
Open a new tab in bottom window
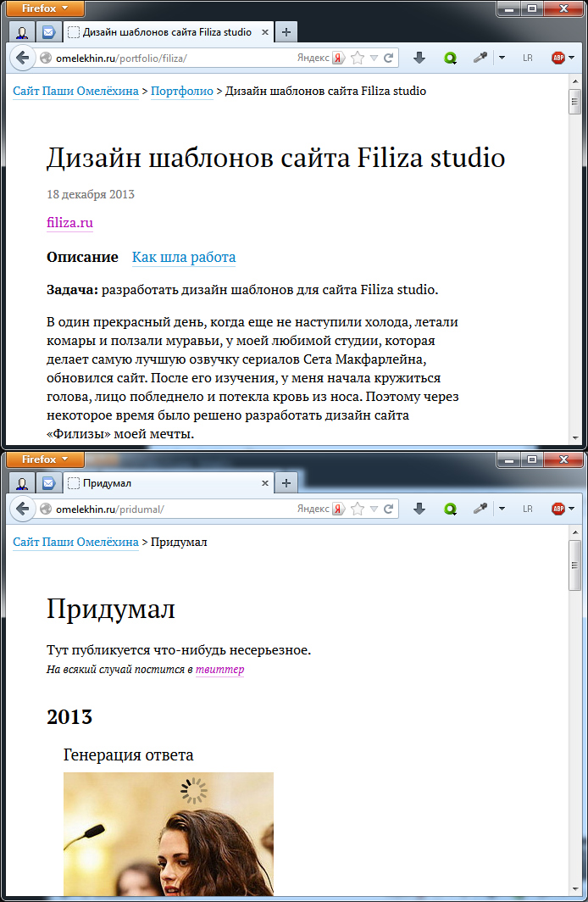tap(286, 483)
